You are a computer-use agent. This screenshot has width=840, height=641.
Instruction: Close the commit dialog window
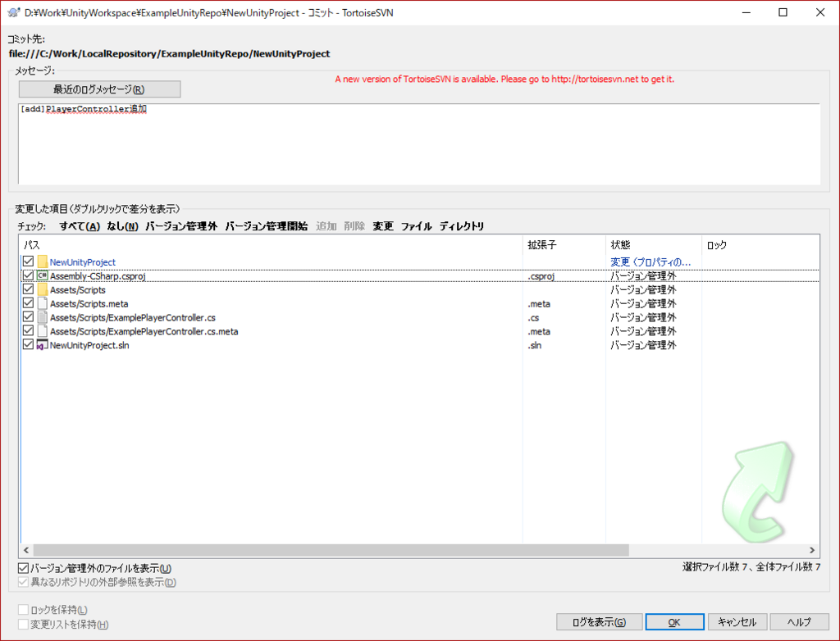click(820, 12)
